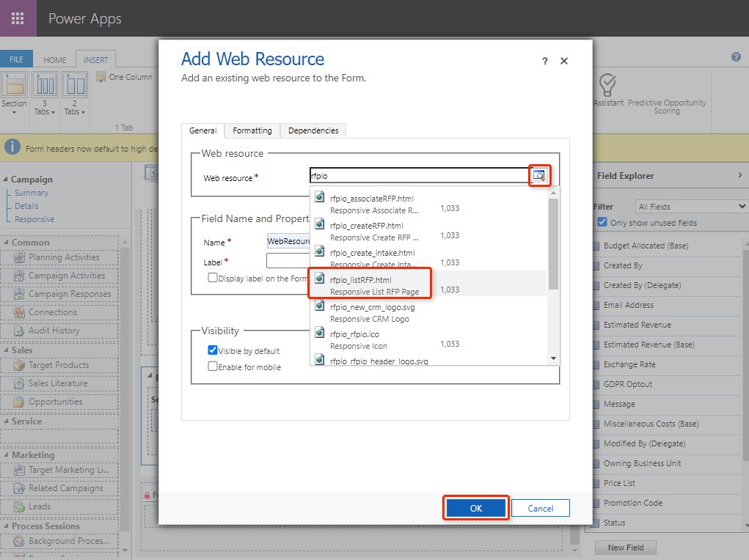The height and width of the screenshot is (560, 749).
Task: Open the Power Apps app launcher waffle
Action: pos(18,18)
